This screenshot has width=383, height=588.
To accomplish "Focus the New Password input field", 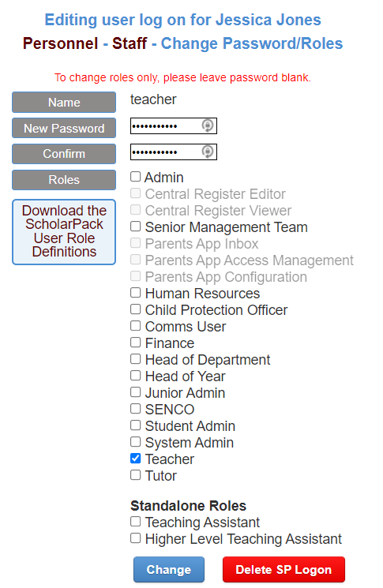I will [x=174, y=125].
